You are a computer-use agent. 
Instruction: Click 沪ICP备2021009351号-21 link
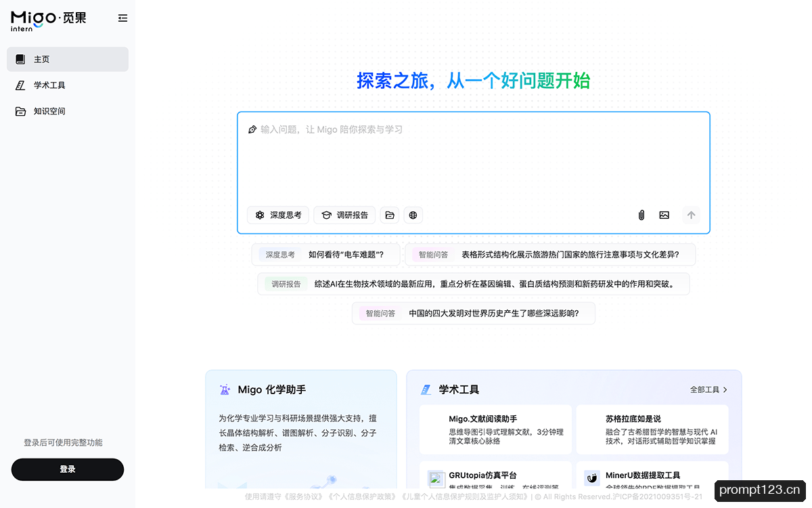[657, 496]
